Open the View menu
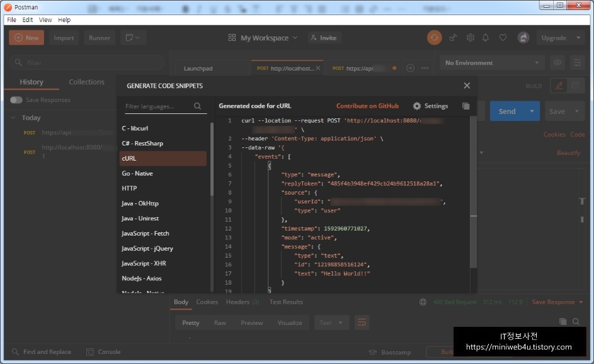 45,20
